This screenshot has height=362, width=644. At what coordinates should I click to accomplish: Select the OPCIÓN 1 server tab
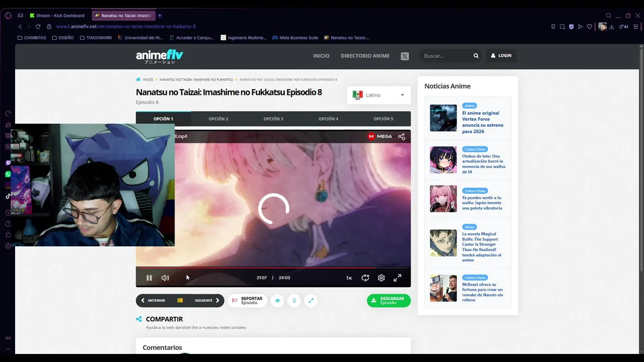click(x=163, y=119)
